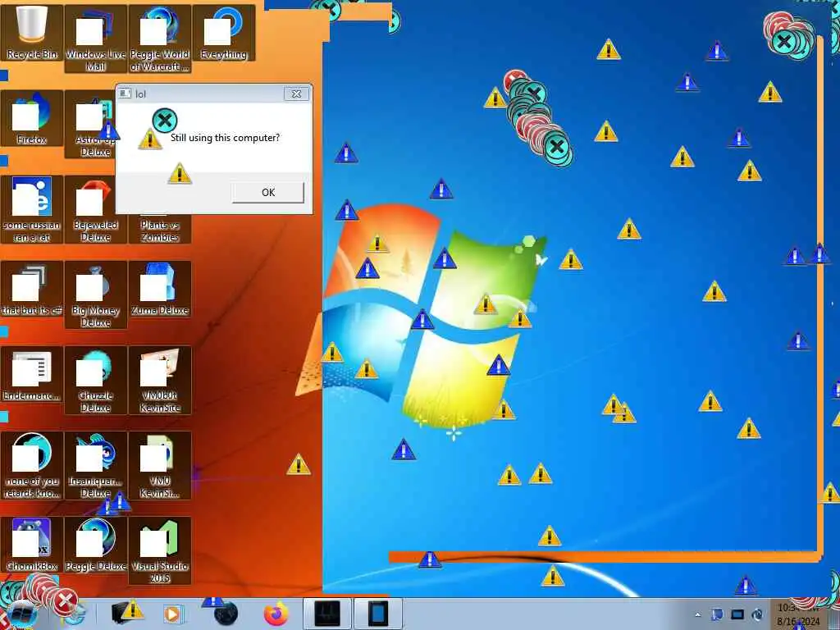The height and width of the screenshot is (630, 840).
Task: Select 'some russian ran a rat' icon
Action: click(x=32, y=209)
